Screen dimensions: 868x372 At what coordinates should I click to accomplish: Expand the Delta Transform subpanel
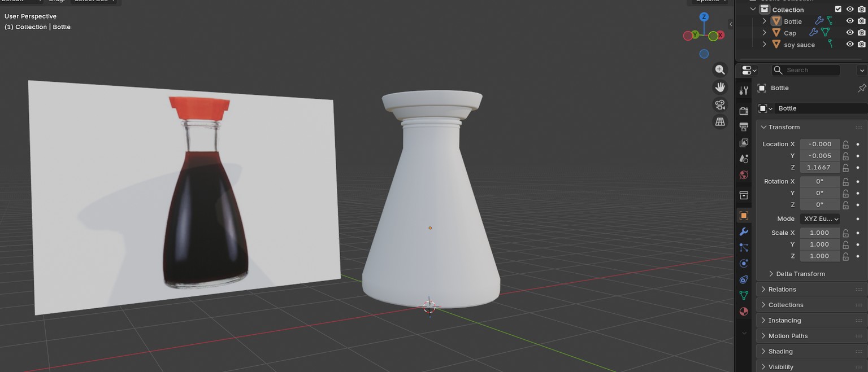coord(771,274)
